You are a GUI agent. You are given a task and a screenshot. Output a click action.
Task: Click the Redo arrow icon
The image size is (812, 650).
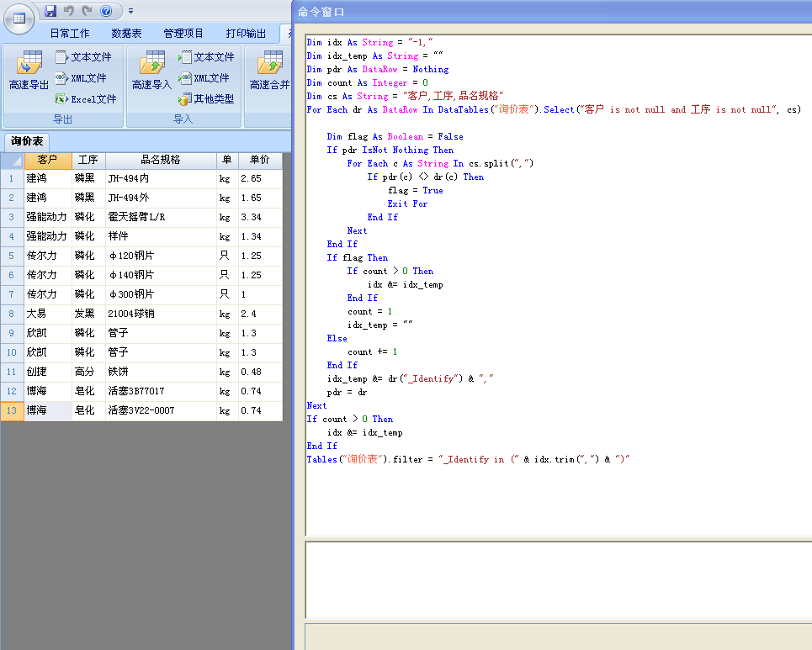(87, 11)
